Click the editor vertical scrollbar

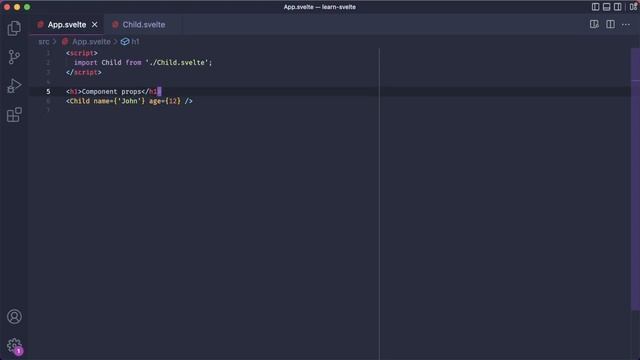[635, 180]
